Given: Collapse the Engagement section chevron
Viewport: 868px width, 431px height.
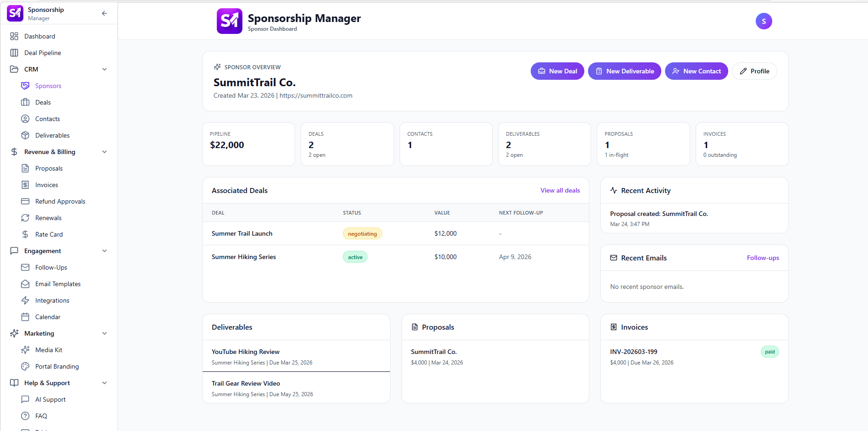Looking at the screenshot, I should point(104,251).
